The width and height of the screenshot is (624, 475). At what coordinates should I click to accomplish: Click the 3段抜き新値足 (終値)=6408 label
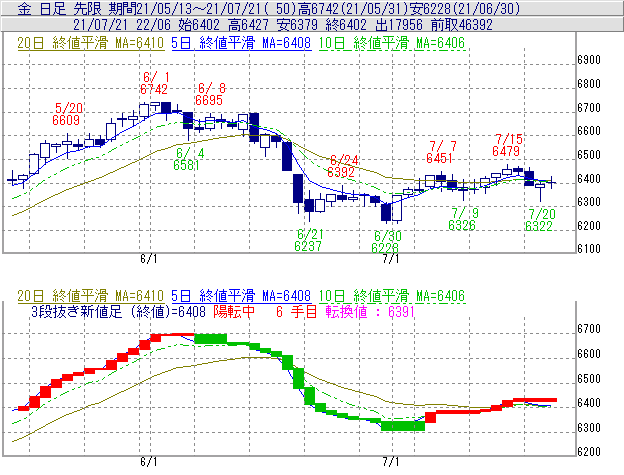(118, 311)
